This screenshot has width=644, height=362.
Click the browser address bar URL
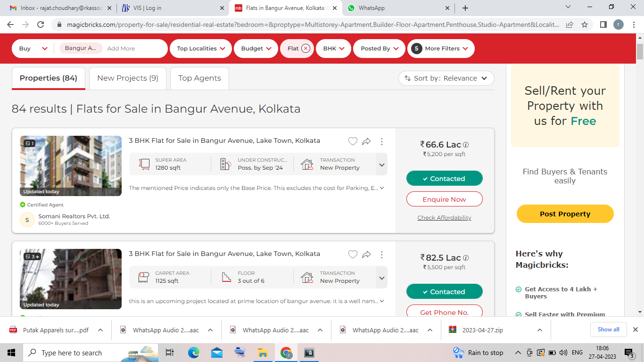(x=313, y=25)
